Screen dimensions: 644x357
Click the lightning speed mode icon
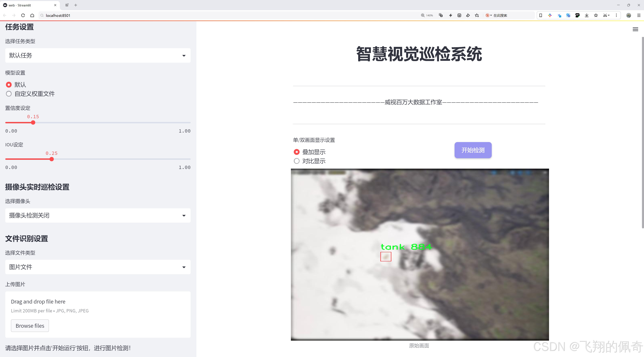click(450, 15)
